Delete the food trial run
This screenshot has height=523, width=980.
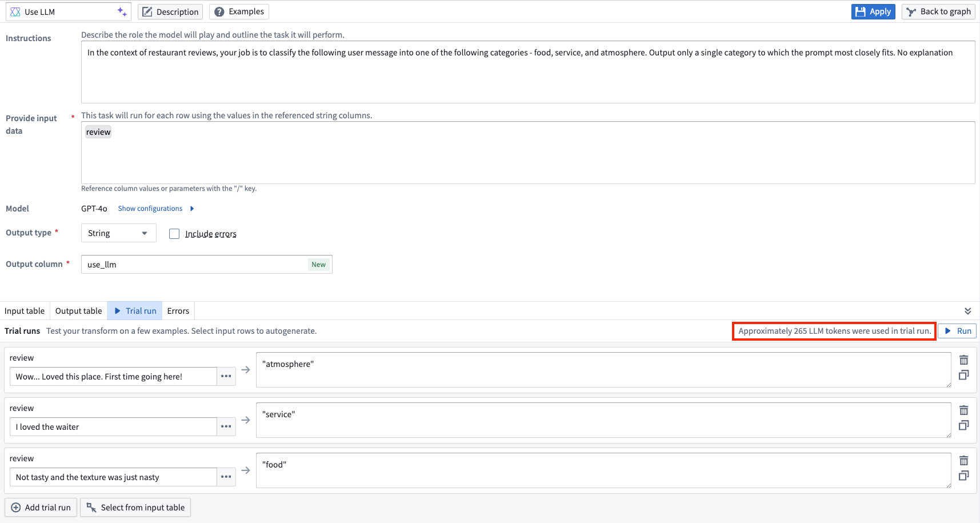[x=964, y=461]
